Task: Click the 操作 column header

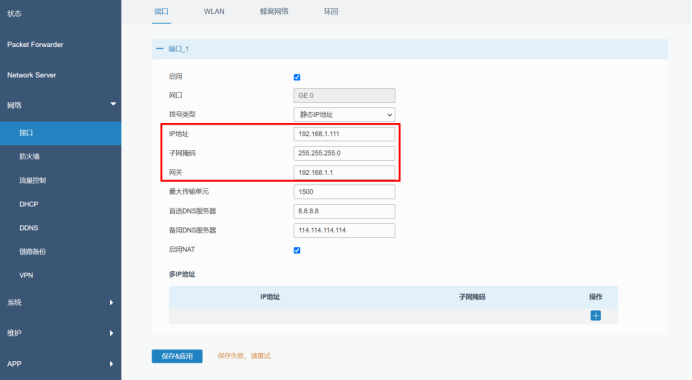Action: tap(595, 297)
